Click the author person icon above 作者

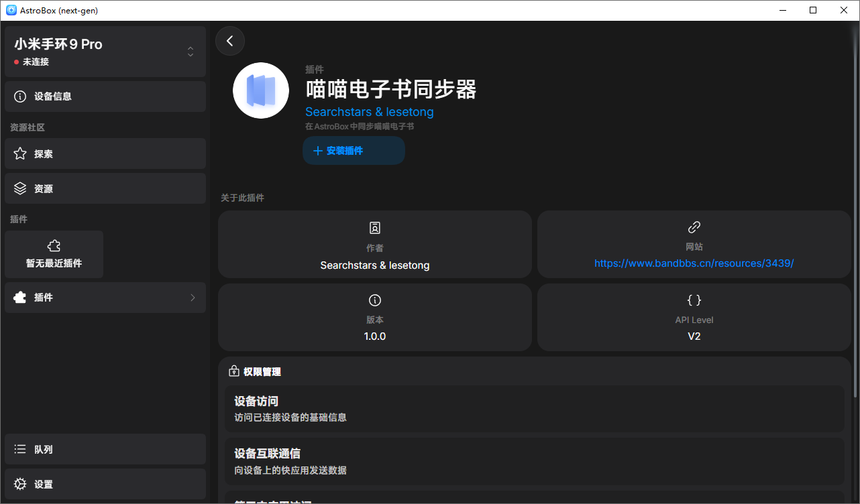(x=375, y=228)
